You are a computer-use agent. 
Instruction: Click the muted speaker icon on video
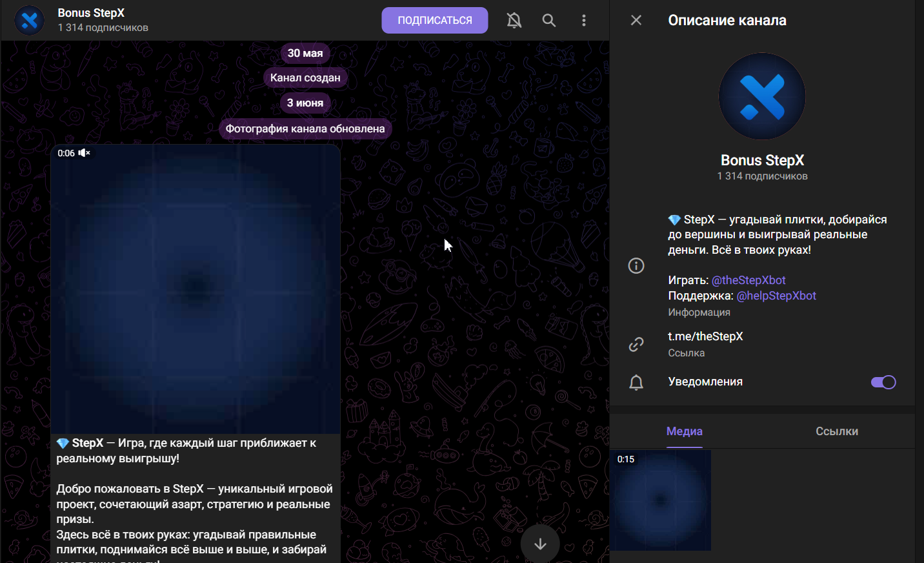[85, 153]
